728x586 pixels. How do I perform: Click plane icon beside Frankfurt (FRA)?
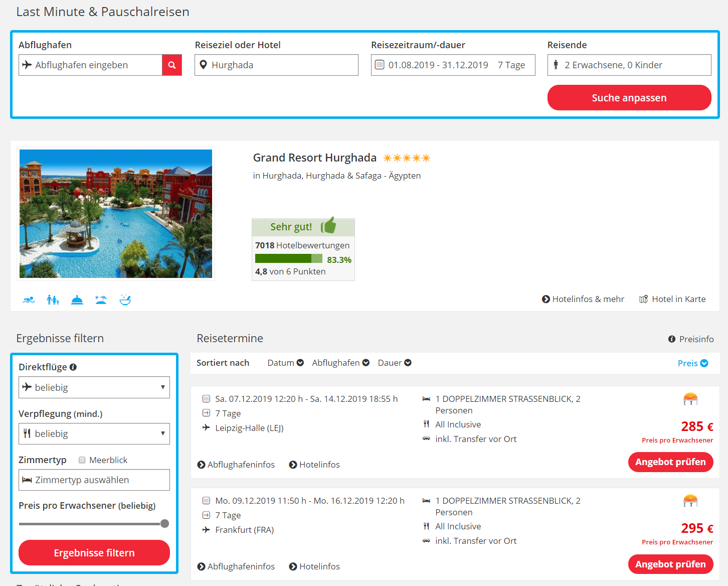point(206,530)
